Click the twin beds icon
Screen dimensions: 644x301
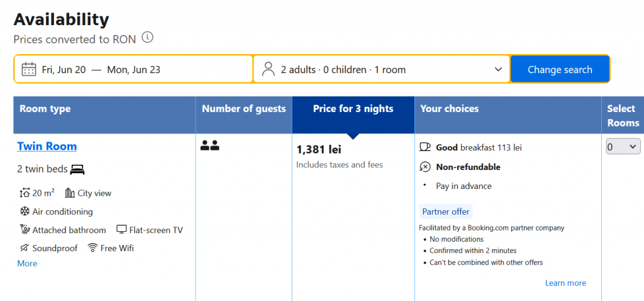[x=77, y=169]
